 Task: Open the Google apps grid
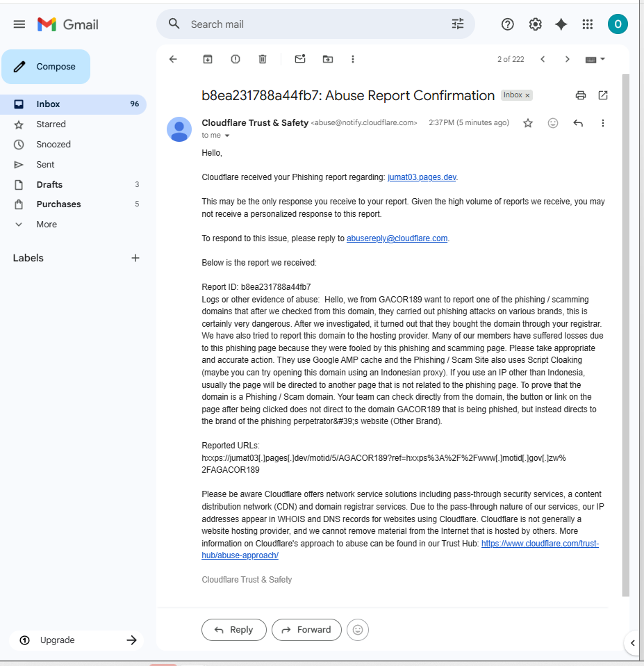coord(588,24)
